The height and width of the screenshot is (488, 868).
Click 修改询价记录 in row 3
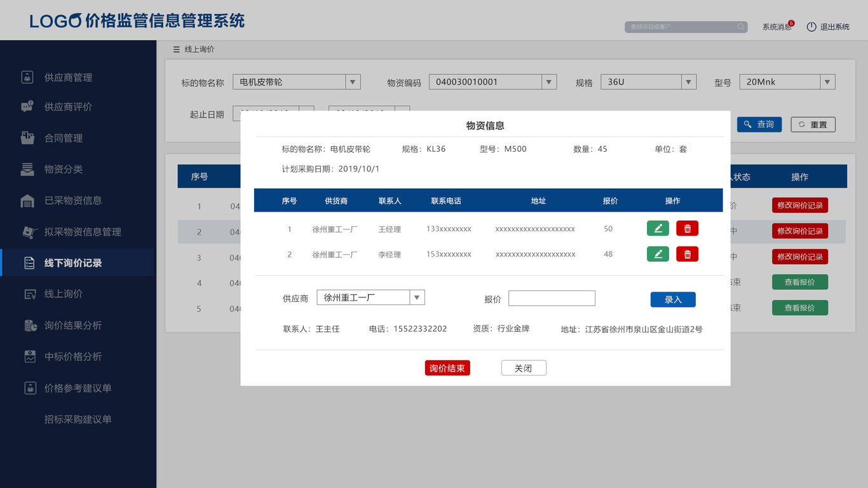(x=800, y=257)
